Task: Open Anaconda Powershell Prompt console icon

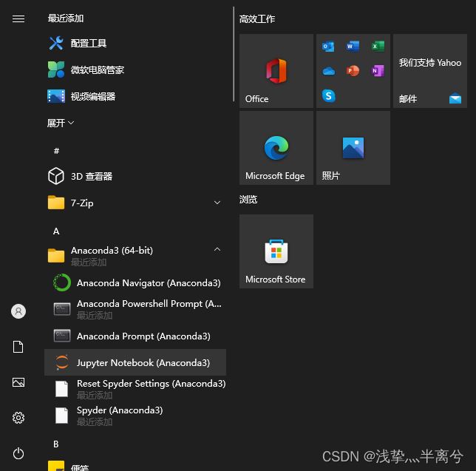Action: 62,309
